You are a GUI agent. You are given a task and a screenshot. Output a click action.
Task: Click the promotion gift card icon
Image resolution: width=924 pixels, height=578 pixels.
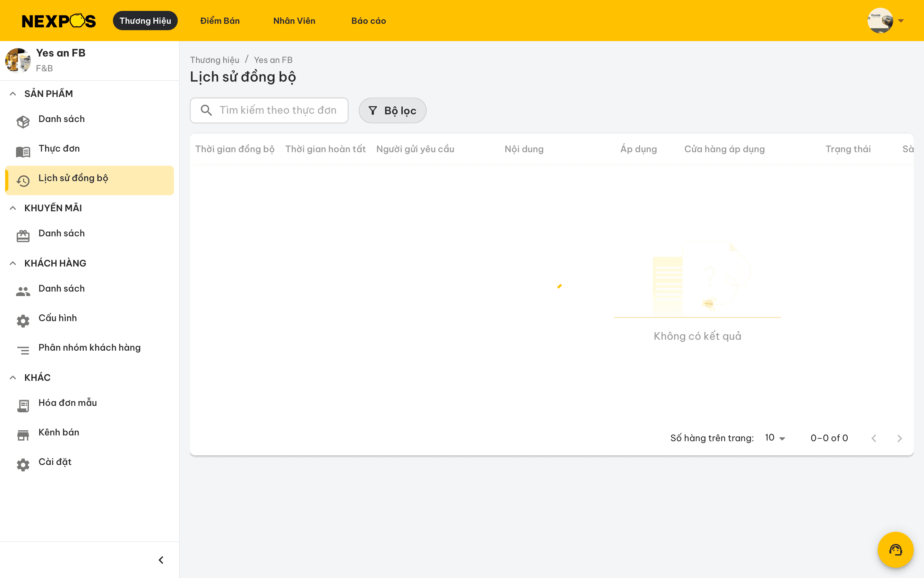(23, 236)
